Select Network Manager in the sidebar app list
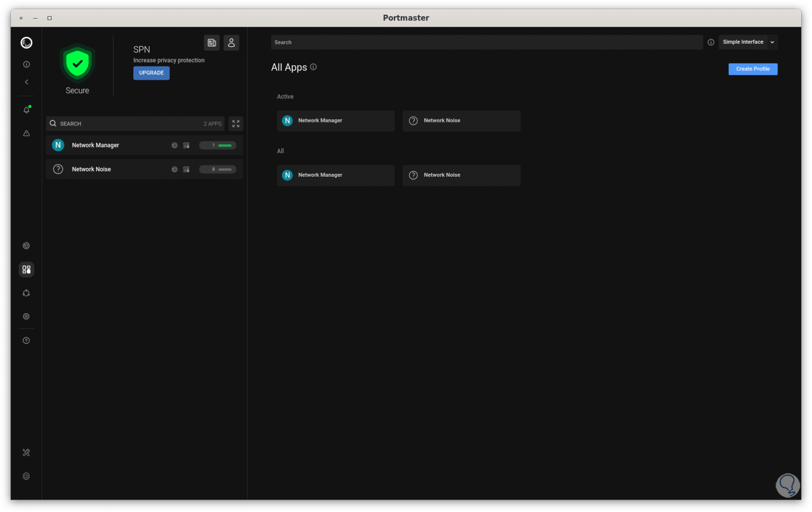The image size is (812, 512). tap(145, 145)
